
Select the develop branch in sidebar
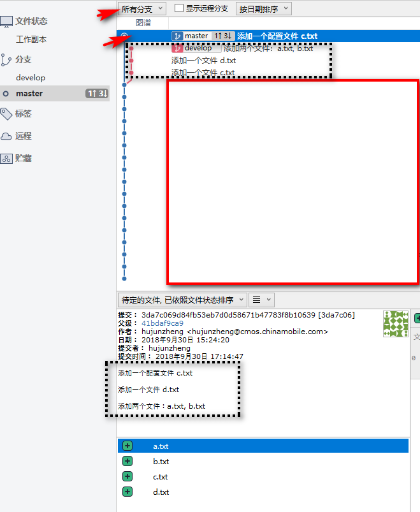tap(31, 78)
